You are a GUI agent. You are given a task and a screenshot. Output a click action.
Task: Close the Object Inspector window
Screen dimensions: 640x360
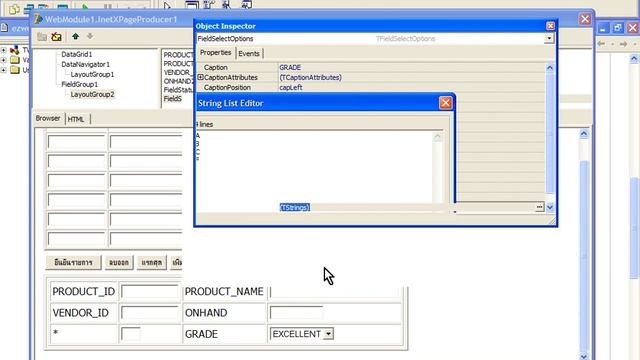(x=550, y=26)
